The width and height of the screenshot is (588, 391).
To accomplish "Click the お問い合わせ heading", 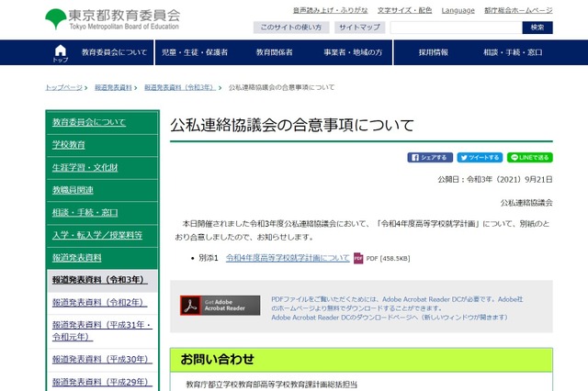I will 217,359.
